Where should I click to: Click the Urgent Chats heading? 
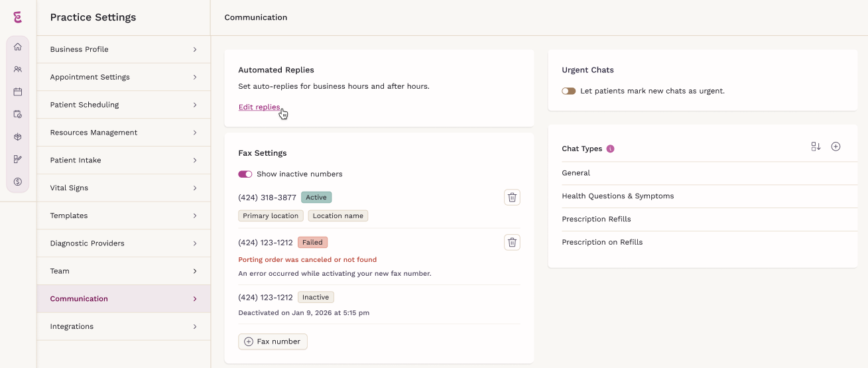tap(588, 70)
